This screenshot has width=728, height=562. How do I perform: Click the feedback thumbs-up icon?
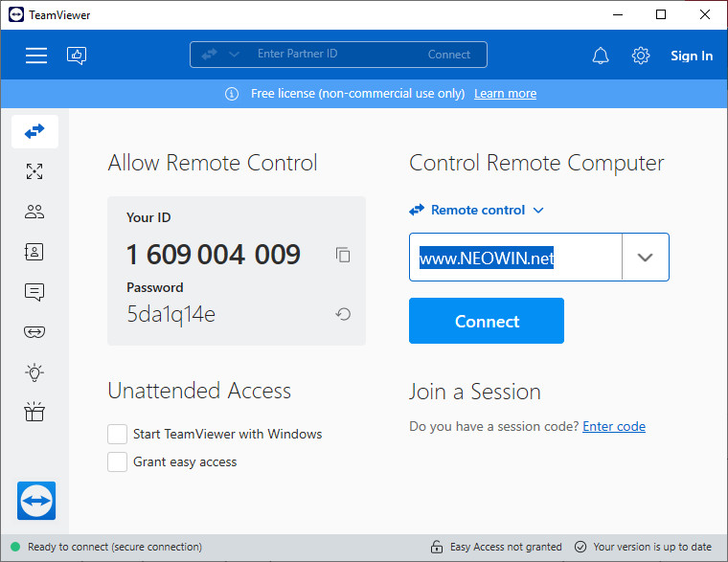click(77, 56)
